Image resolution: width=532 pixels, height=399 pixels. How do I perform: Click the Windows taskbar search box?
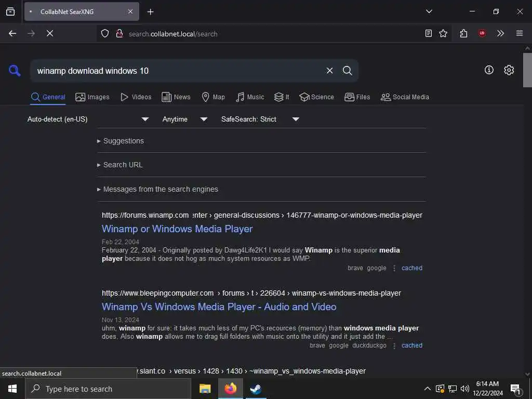(108, 389)
